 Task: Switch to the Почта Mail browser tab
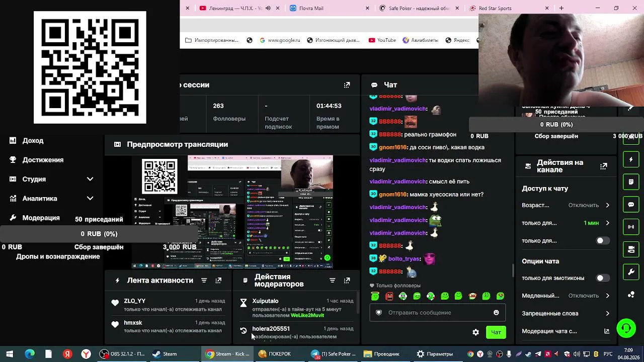327,8
